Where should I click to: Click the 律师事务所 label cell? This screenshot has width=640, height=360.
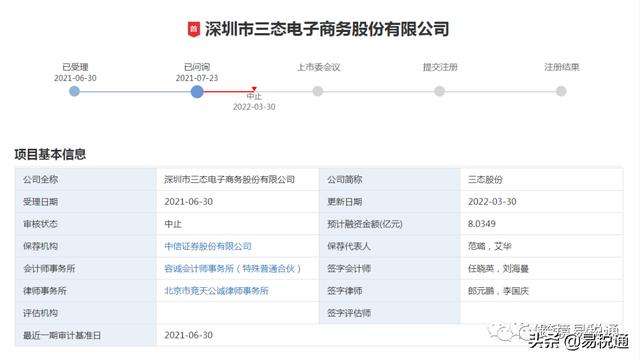86,291
